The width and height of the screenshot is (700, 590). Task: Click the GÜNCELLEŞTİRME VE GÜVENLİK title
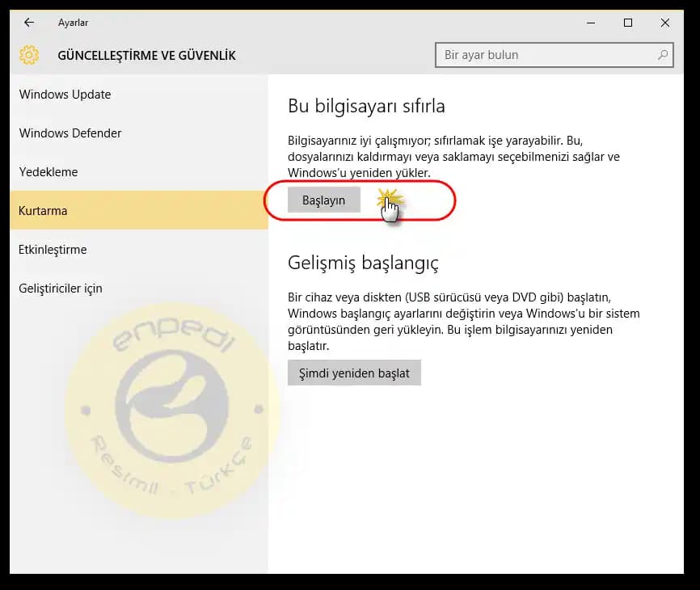146,56
